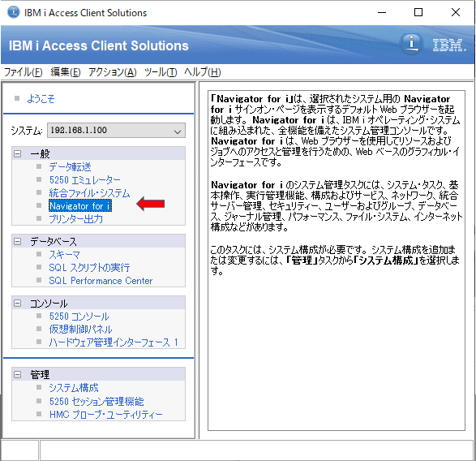This screenshot has width=476, height=461.
Task: Open the ファイル menu
Action: 23,72
